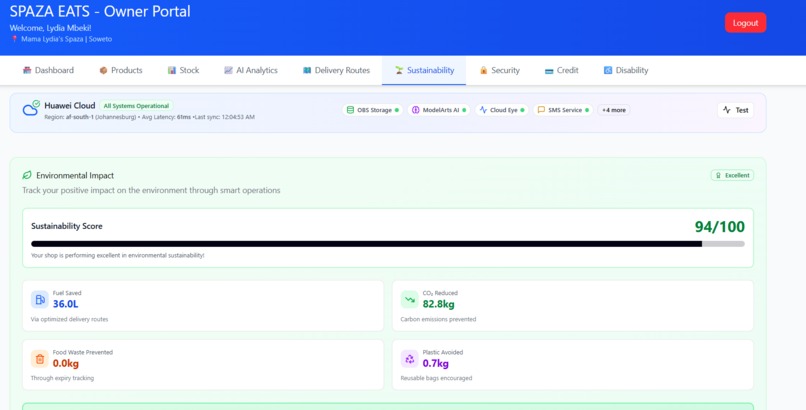
Task: Open the Security tab
Action: click(500, 70)
